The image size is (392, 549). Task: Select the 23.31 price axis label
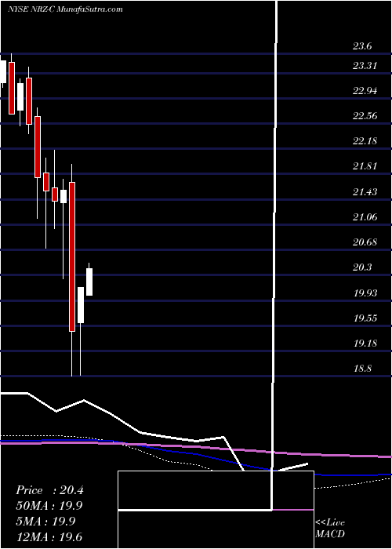pyautogui.click(x=365, y=65)
